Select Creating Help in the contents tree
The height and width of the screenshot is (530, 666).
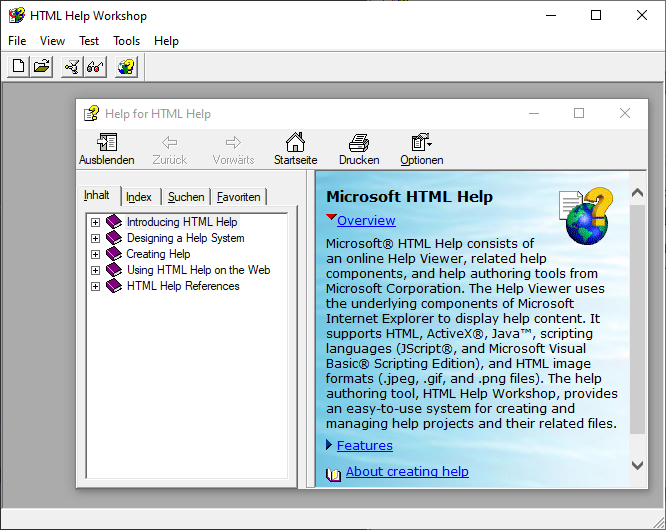click(158, 254)
